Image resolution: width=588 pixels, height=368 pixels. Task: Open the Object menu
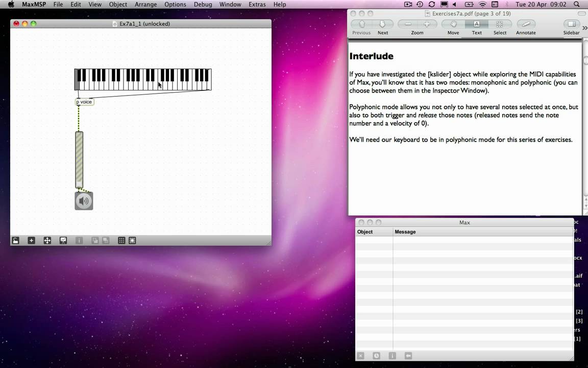(x=118, y=5)
